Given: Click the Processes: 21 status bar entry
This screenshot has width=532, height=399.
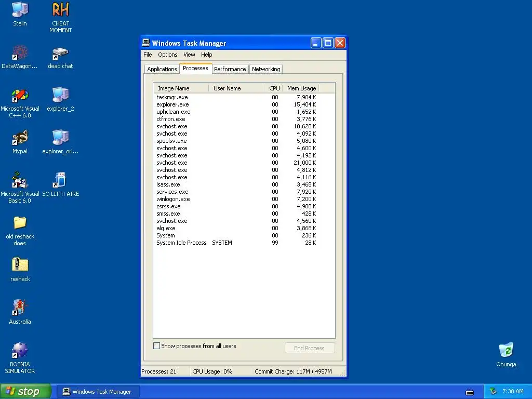Looking at the screenshot, I should [165, 371].
